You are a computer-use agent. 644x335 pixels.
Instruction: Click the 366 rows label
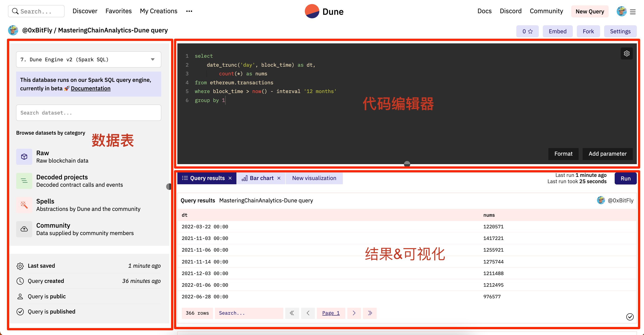tap(197, 313)
